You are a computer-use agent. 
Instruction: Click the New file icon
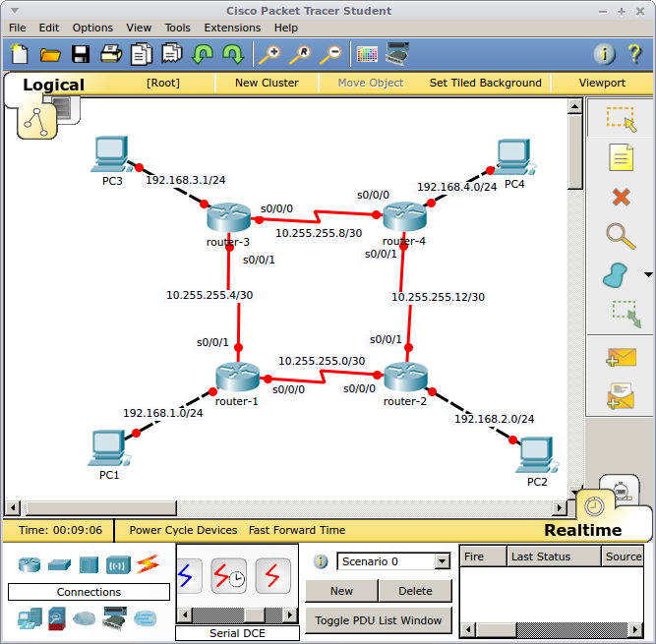coord(20,54)
